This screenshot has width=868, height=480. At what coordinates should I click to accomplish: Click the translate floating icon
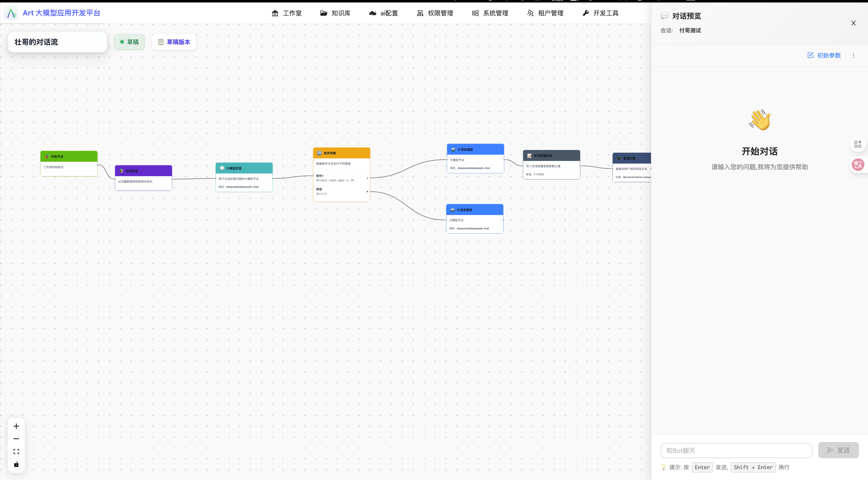858,164
